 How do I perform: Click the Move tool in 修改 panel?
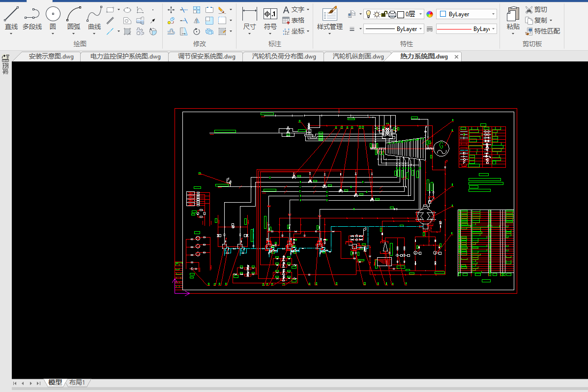click(x=171, y=9)
